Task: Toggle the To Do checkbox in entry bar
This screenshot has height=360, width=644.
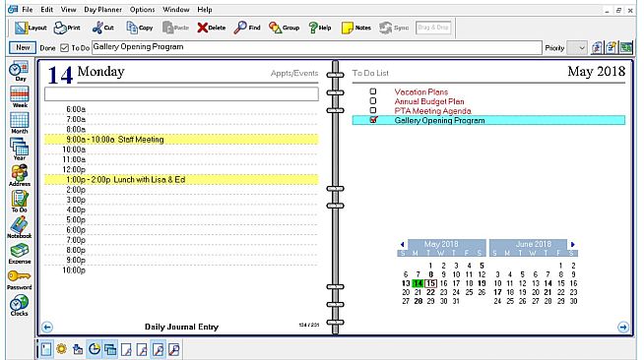Action: 64,48
